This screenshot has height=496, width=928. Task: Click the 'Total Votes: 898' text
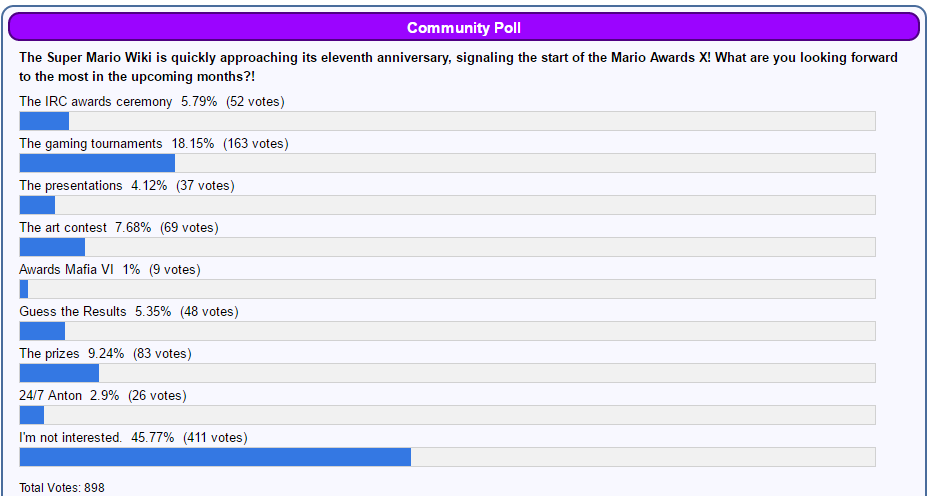62,488
